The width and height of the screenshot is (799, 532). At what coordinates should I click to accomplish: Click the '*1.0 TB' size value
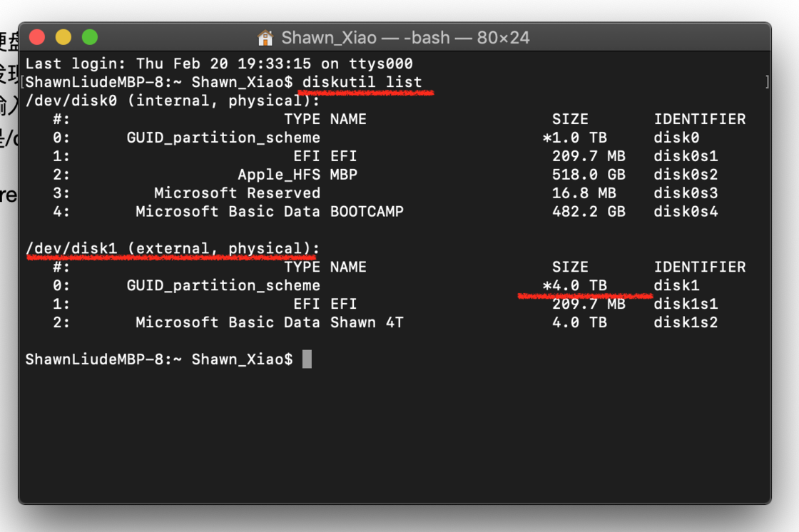pos(575,138)
